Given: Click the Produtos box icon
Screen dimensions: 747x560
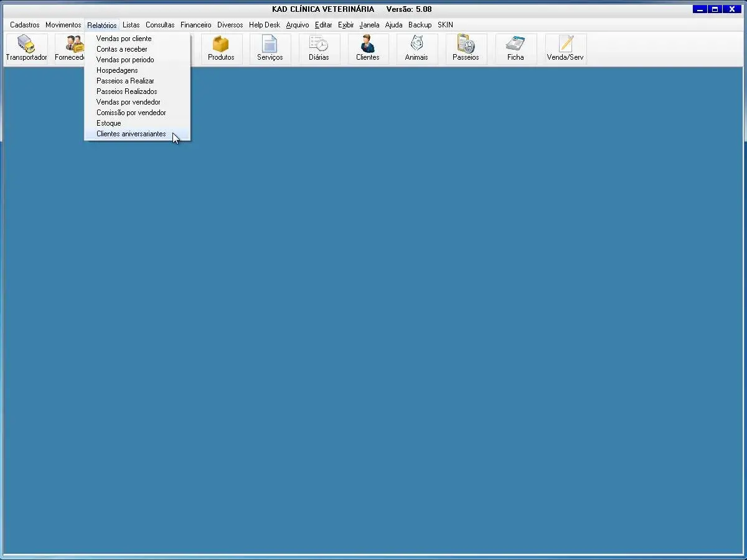Looking at the screenshot, I should click(221, 45).
